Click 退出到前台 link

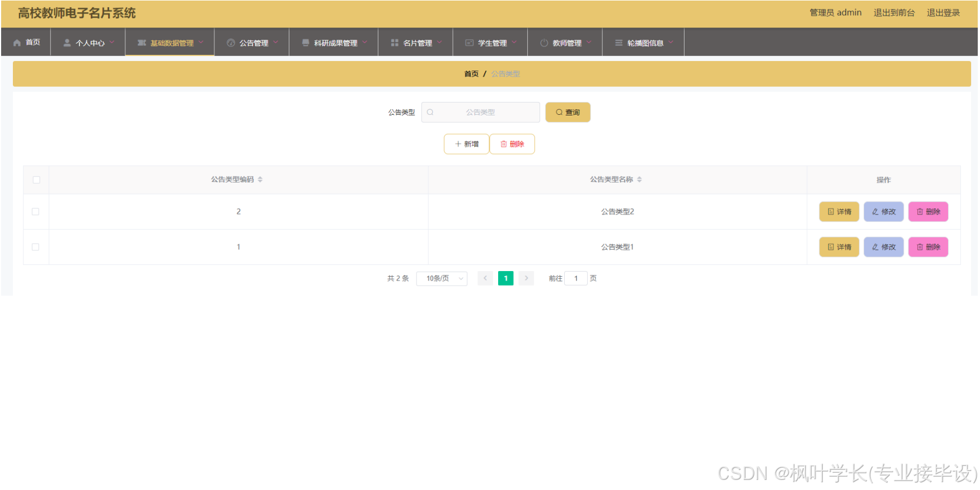click(x=894, y=12)
